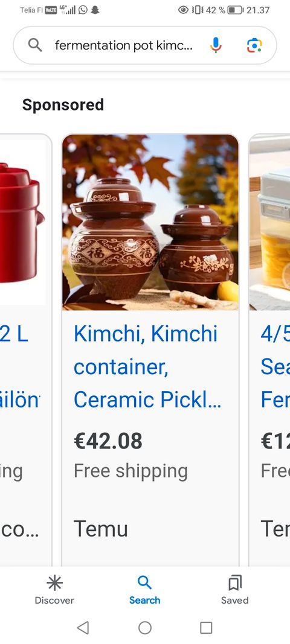Select the Search tab

(145, 590)
